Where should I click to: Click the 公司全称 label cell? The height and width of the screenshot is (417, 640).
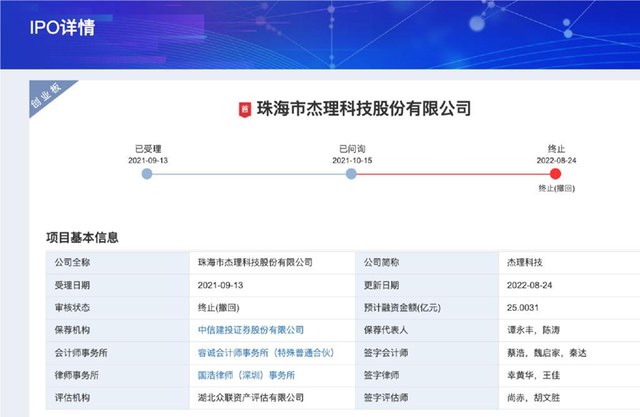118,262
